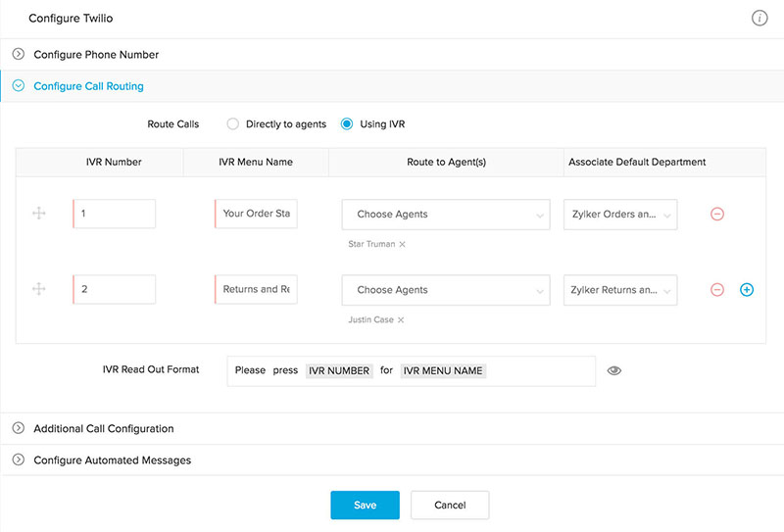Preview IVR read out format eye icon

614,371
